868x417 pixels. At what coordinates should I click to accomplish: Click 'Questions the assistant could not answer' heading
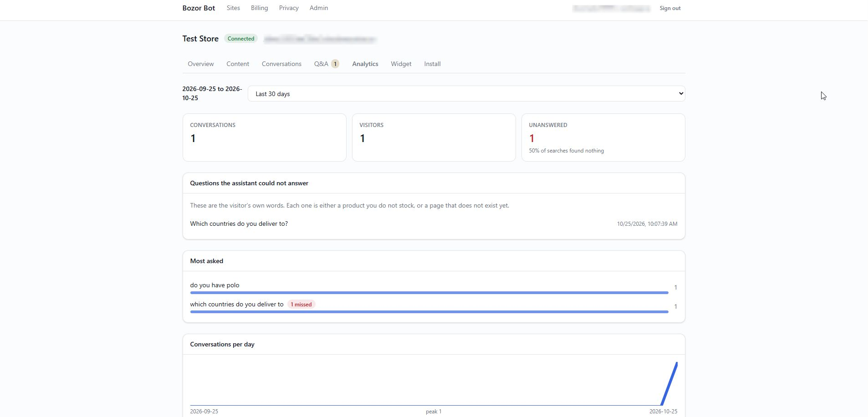(x=249, y=183)
